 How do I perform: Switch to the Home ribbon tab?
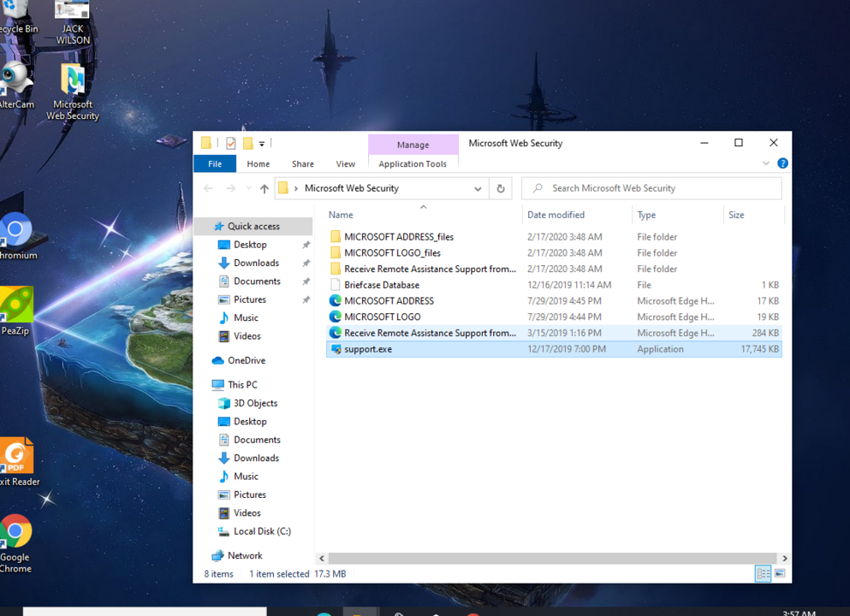pos(258,163)
